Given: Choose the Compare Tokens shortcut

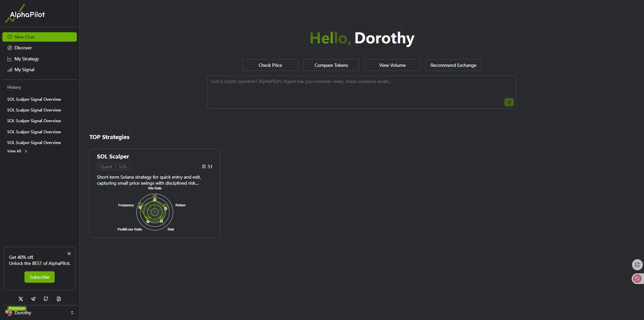Looking at the screenshot, I should 331,65.
